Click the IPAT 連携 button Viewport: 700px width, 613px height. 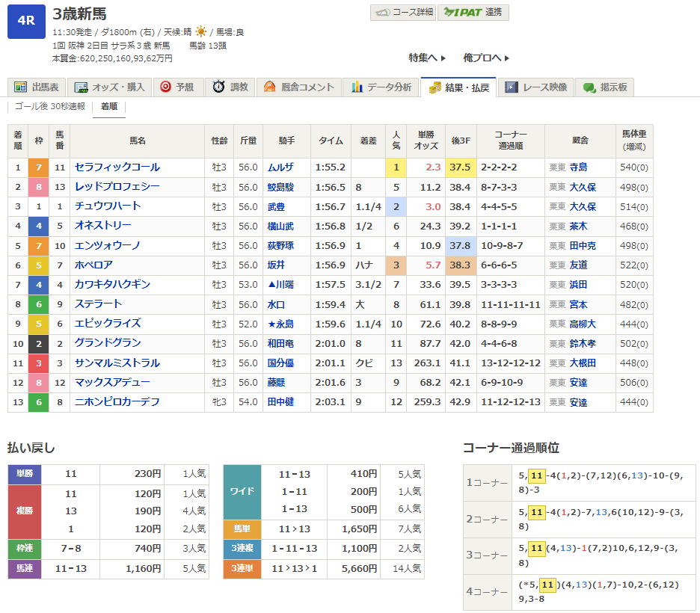pos(473,13)
